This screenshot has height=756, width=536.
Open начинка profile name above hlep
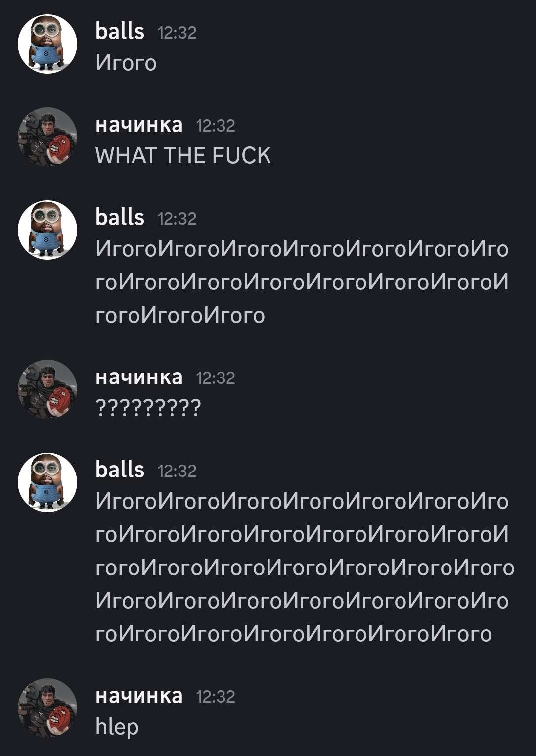coord(139,696)
